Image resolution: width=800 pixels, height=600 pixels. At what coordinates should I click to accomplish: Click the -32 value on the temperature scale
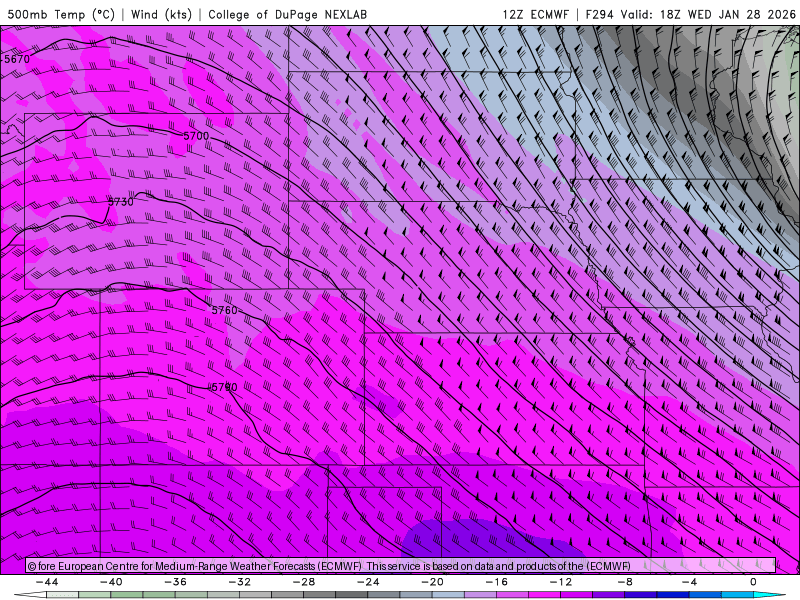pos(240,582)
